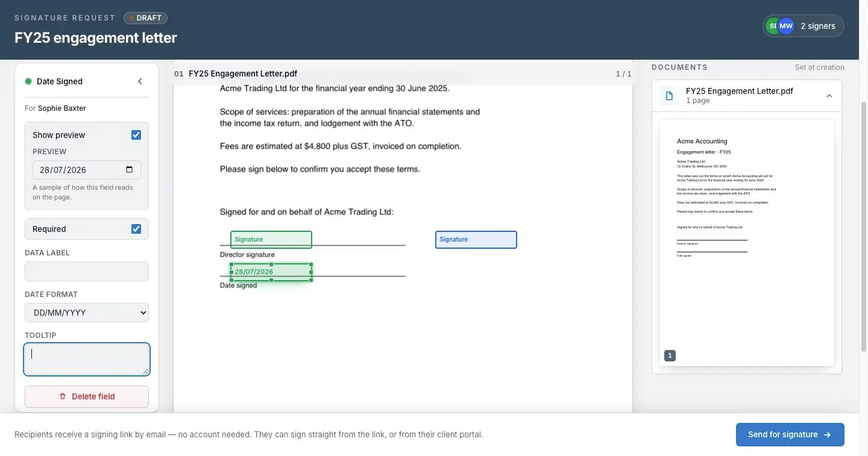
Task: Click the Delete field button
Action: click(87, 396)
